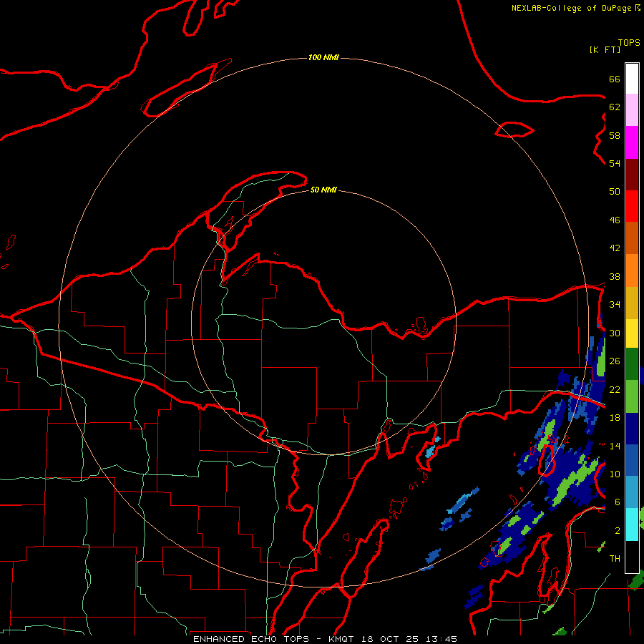Image resolution: width=644 pixels, height=644 pixels.
Task: Click legend value 34
Action: click(615, 305)
